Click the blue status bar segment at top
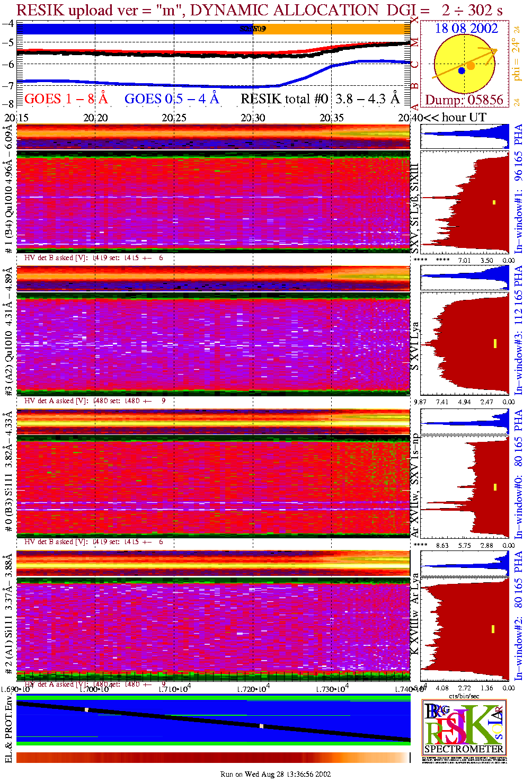This screenshot has height=782, width=532. (127, 29)
